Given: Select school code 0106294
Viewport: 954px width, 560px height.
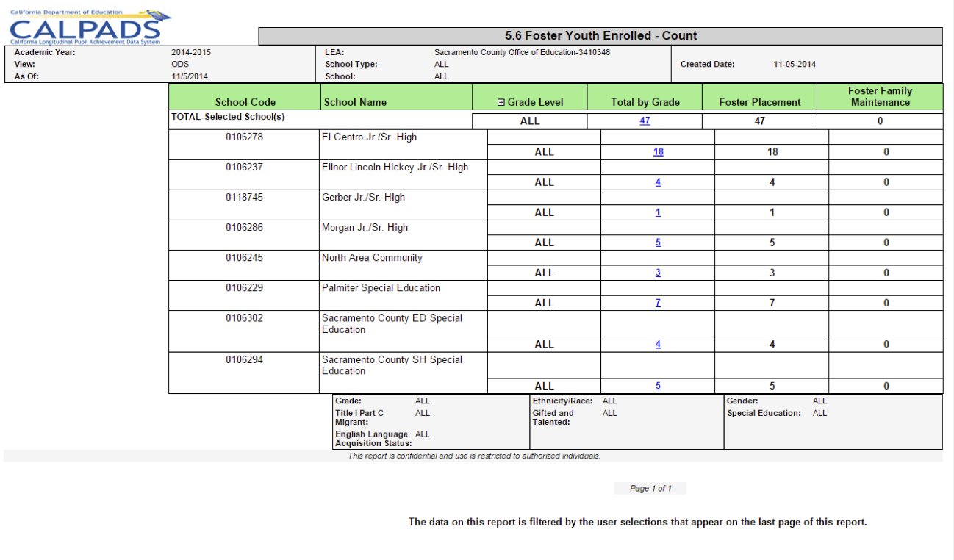Looking at the screenshot, I should tap(244, 359).
